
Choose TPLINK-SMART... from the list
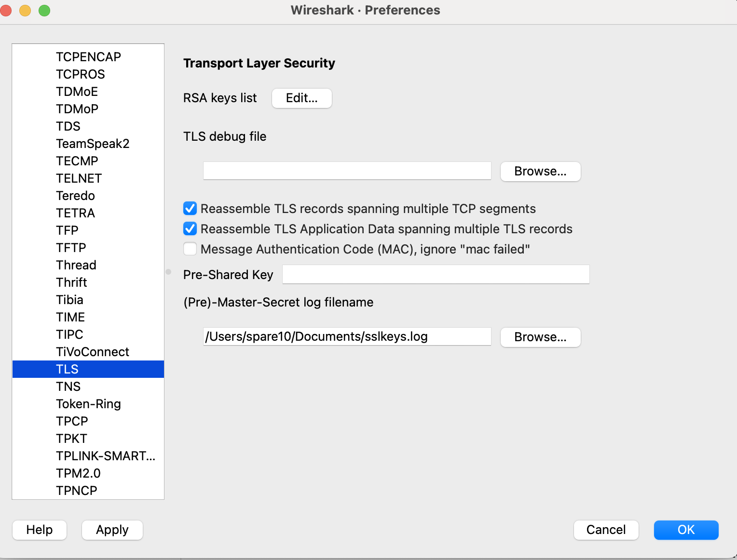pos(88,456)
